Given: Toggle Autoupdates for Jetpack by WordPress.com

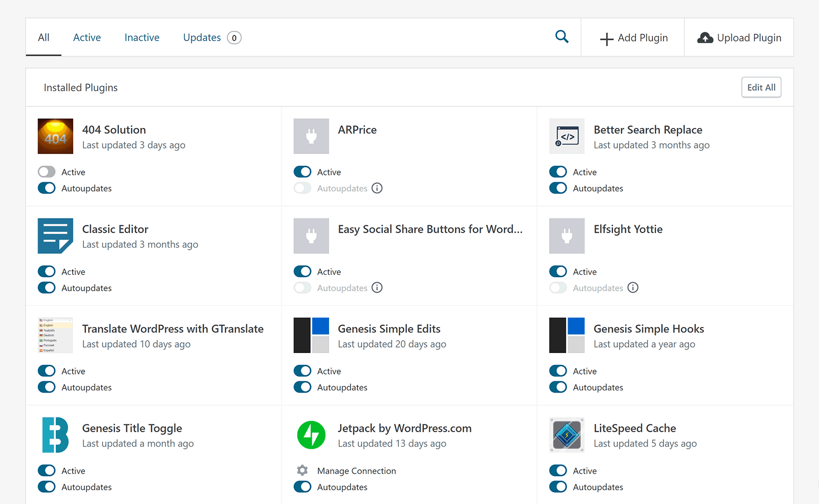Looking at the screenshot, I should [x=303, y=487].
